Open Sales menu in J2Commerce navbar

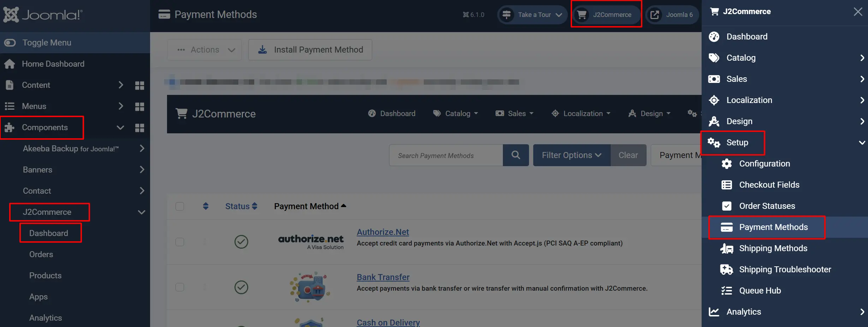515,114
